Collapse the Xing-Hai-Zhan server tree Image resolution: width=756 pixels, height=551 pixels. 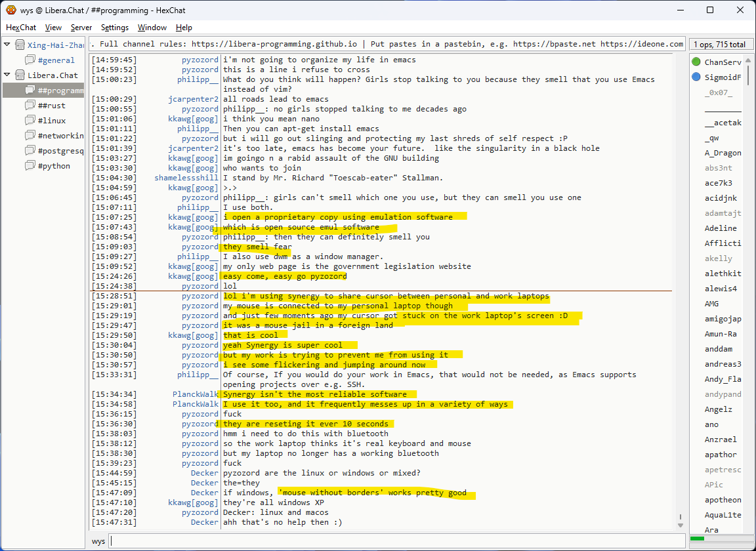(7, 45)
